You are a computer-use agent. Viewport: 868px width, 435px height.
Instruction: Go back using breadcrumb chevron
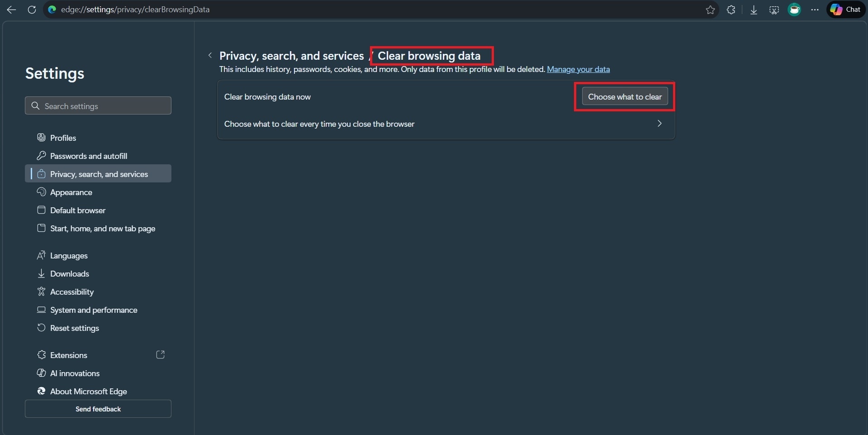[210, 55]
